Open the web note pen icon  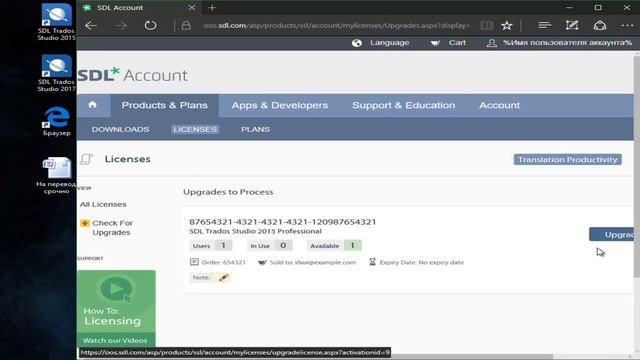point(572,25)
